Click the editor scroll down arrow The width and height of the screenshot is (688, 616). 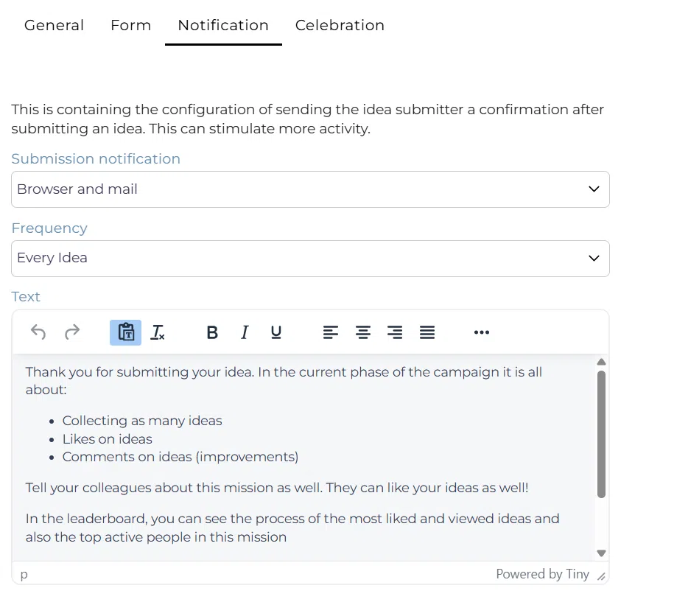pos(602,553)
